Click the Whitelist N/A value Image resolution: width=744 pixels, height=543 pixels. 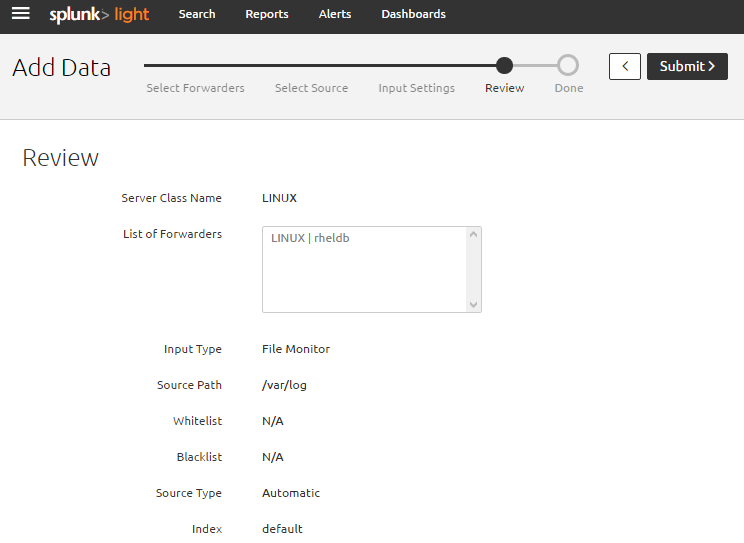pos(273,421)
